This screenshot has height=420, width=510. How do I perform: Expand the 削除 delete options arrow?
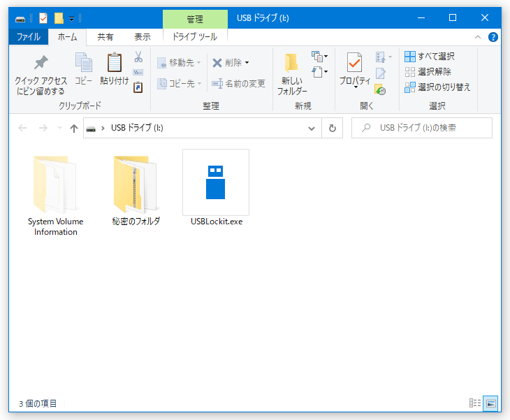coord(247,62)
